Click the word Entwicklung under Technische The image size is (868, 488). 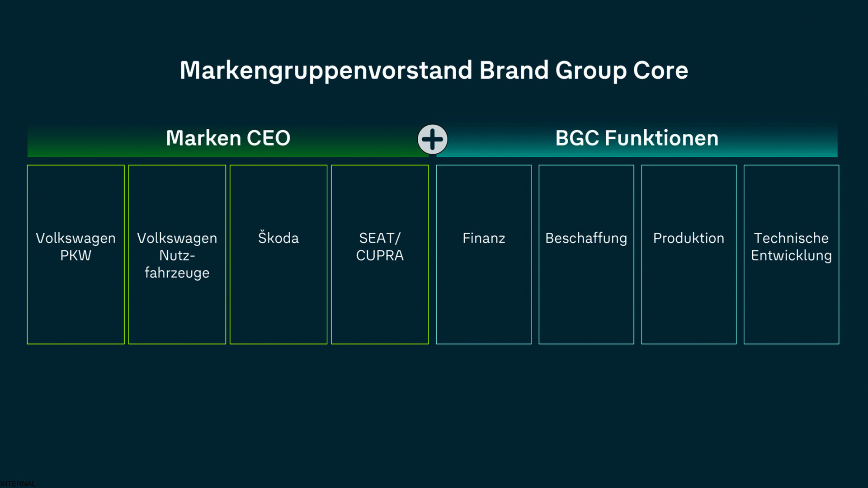click(x=791, y=256)
